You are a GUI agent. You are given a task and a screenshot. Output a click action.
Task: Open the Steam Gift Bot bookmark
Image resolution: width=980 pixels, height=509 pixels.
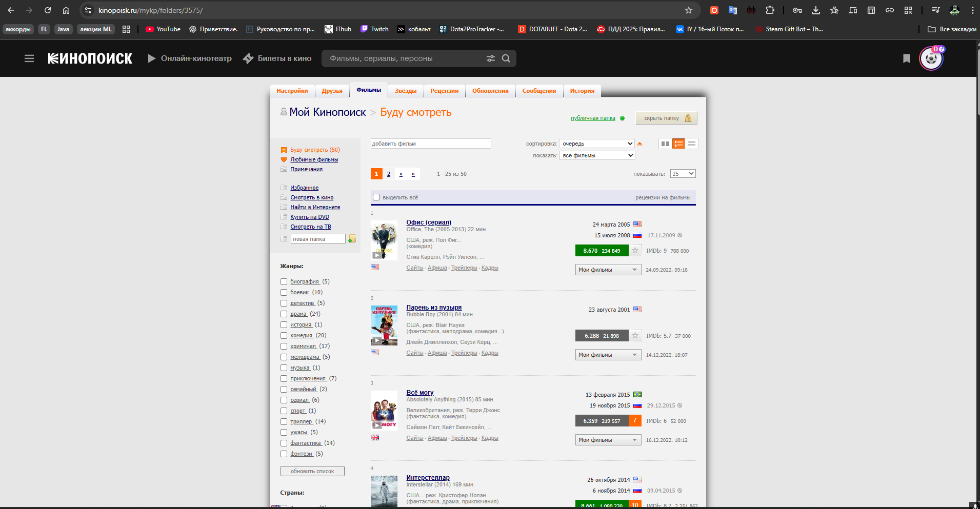[789, 29]
